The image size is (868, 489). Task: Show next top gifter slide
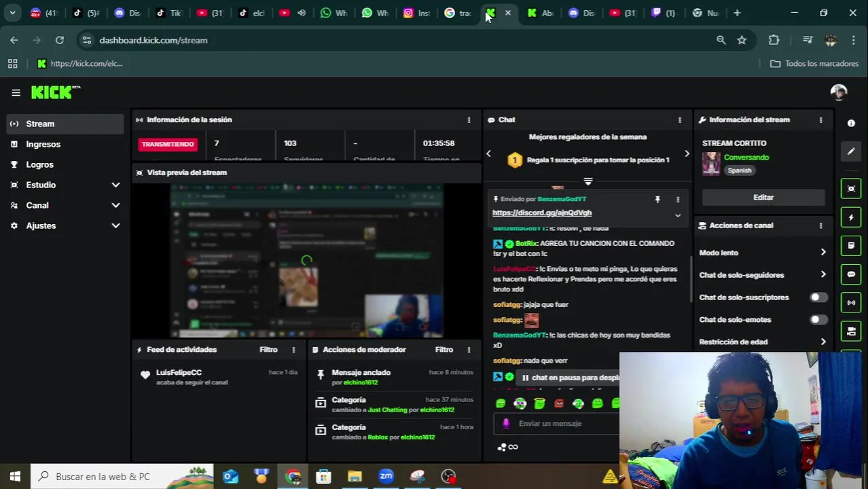coord(687,153)
